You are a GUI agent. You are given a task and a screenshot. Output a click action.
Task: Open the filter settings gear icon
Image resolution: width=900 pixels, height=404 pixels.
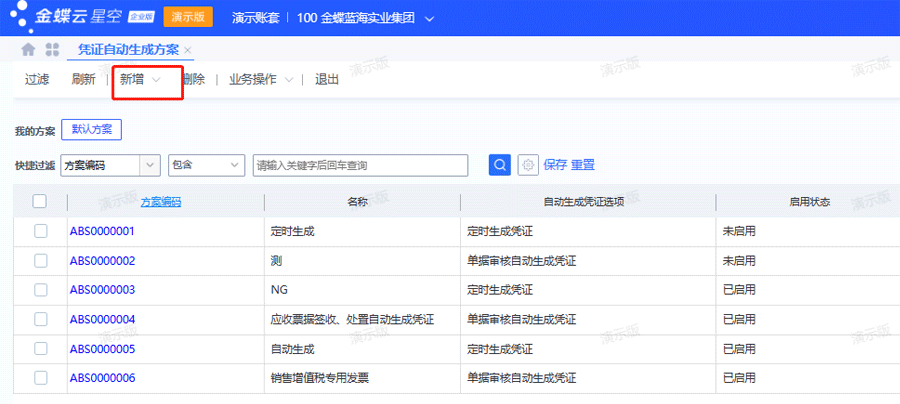point(528,165)
